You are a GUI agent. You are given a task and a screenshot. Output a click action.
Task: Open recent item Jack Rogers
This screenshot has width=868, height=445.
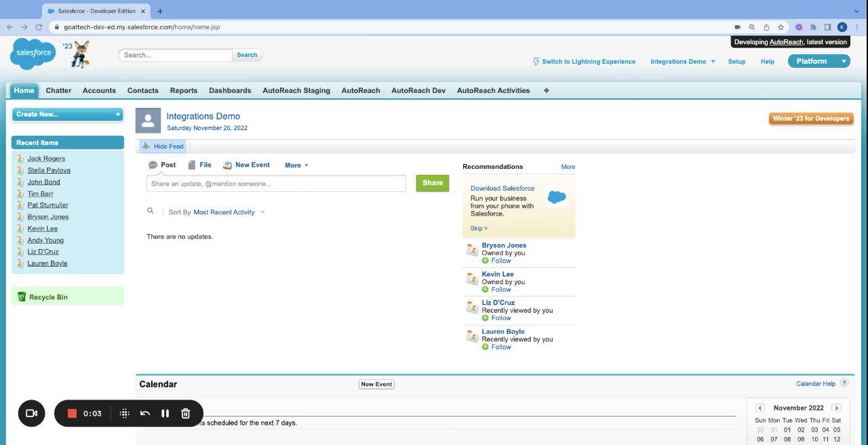tap(46, 159)
